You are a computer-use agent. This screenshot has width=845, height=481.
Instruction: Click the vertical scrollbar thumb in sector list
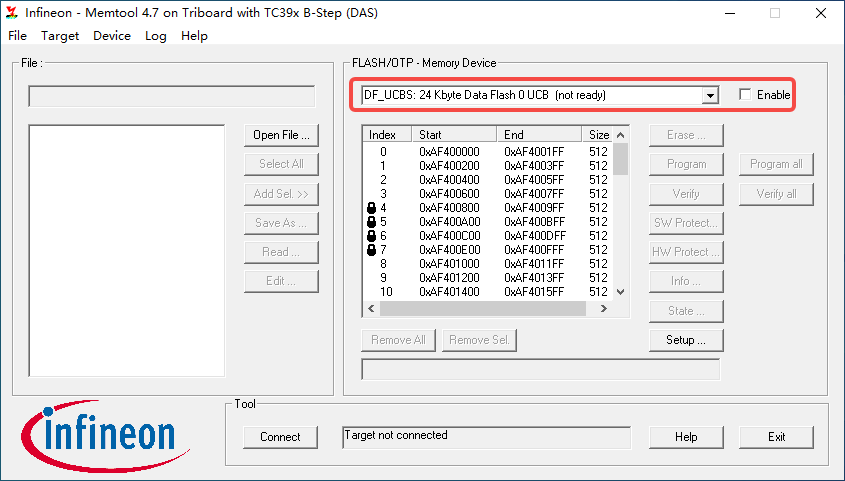pyautogui.click(x=621, y=159)
